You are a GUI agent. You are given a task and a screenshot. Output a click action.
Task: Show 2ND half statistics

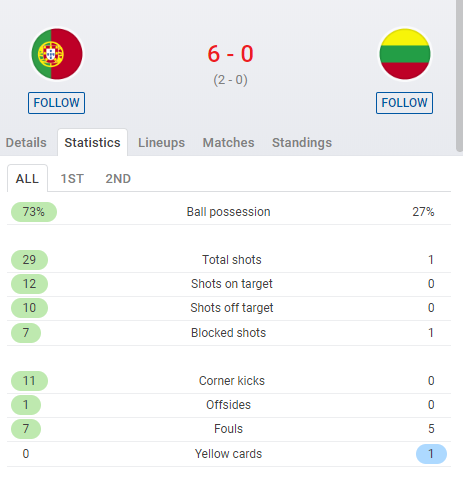coord(118,179)
